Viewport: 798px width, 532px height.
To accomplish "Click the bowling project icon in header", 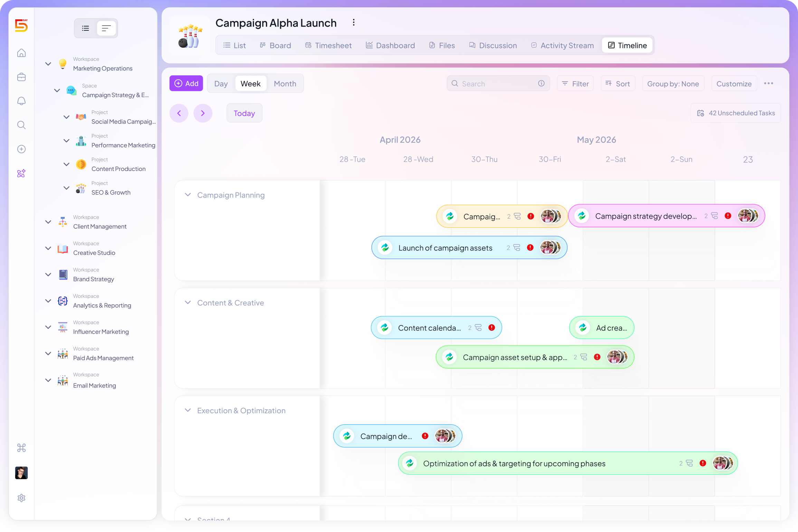I will coord(190,35).
